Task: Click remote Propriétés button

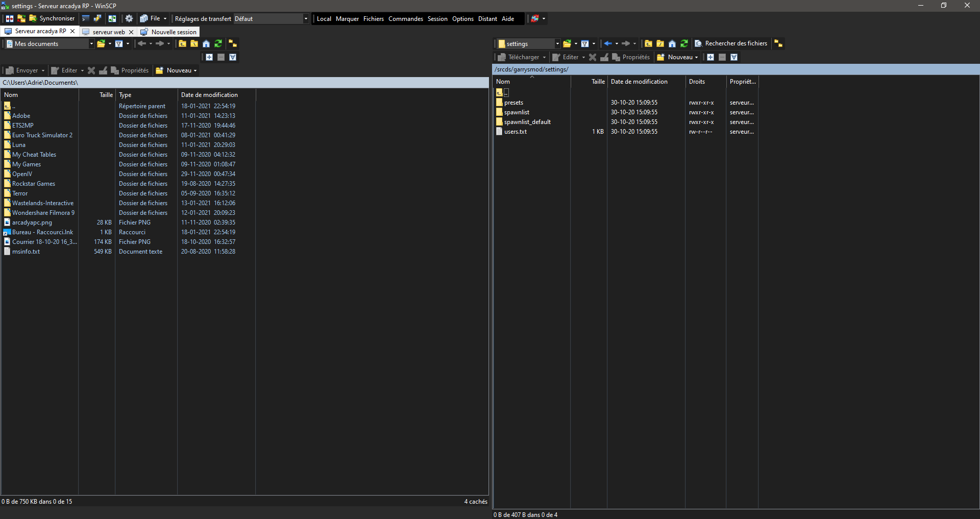Action: click(631, 58)
